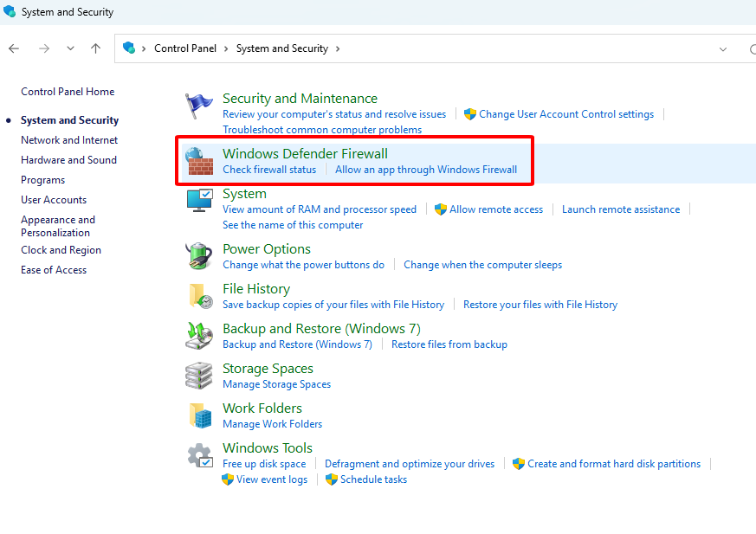Click Free up disk space
The image size is (756, 534).
point(264,464)
